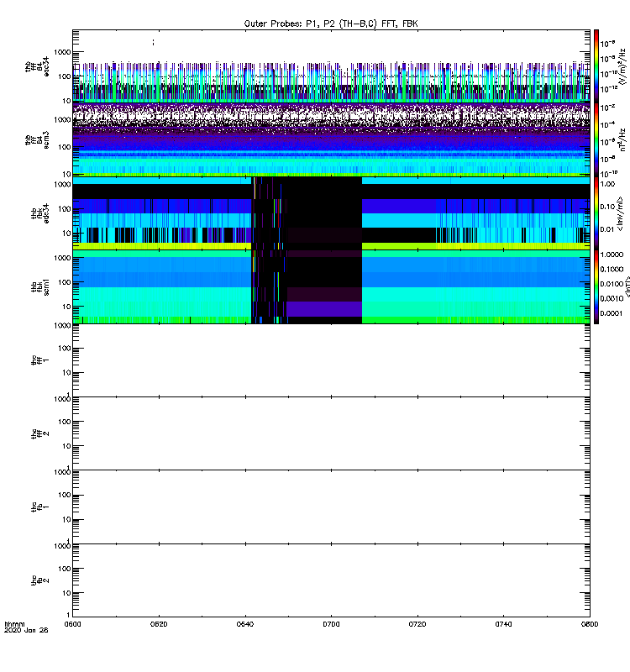Click the thb fff 64 scm3 panel label
630x672 pixels.
[x=37, y=140]
